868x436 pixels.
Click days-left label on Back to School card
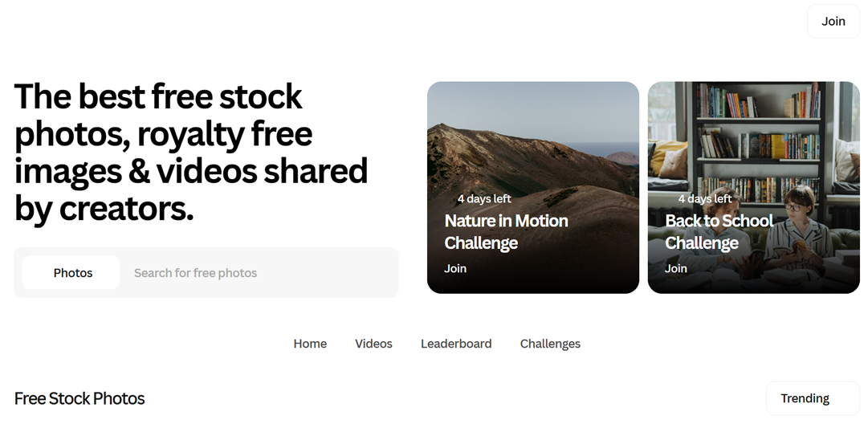click(705, 198)
